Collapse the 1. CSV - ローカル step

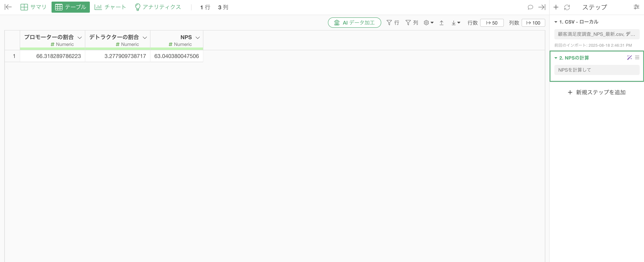(556, 22)
